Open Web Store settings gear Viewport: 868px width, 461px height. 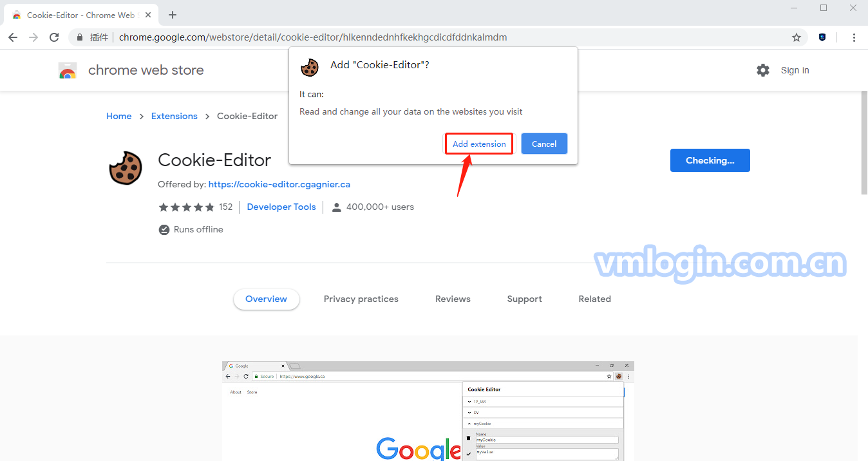pyautogui.click(x=763, y=70)
